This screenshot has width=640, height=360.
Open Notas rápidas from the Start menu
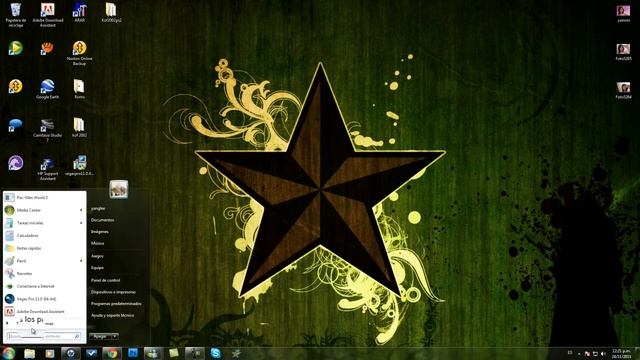point(44,248)
